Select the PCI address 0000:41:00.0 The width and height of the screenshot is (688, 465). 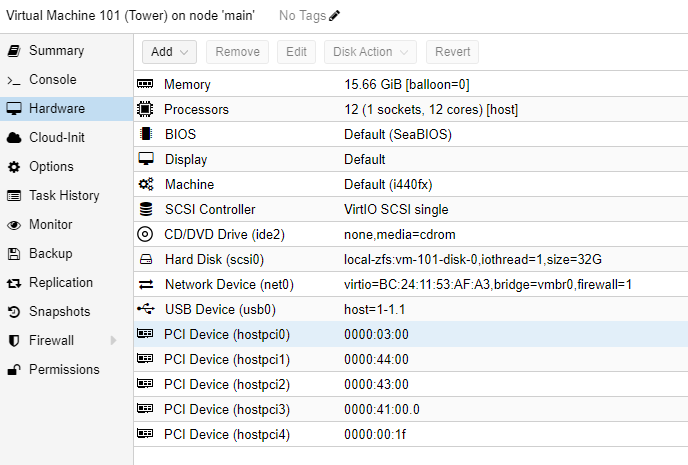tap(382, 410)
